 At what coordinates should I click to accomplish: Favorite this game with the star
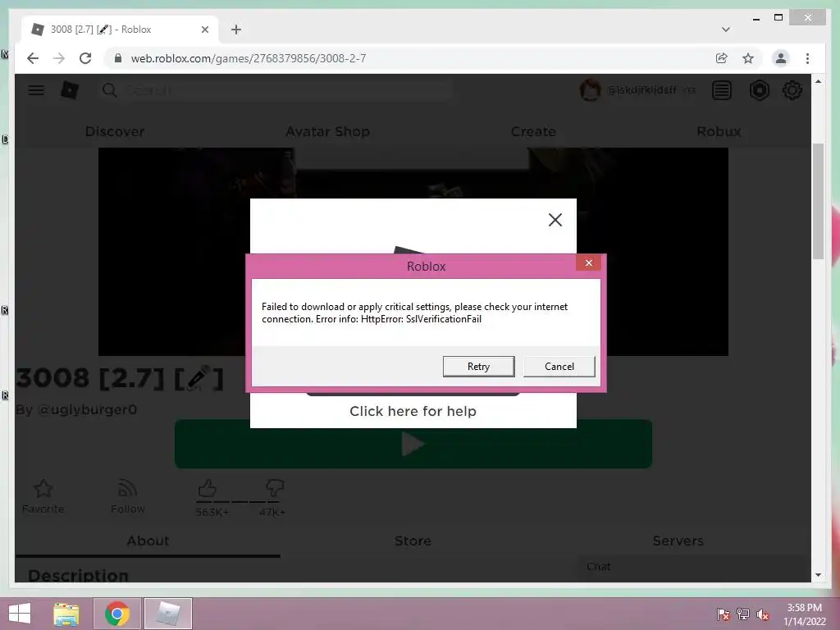point(43,489)
